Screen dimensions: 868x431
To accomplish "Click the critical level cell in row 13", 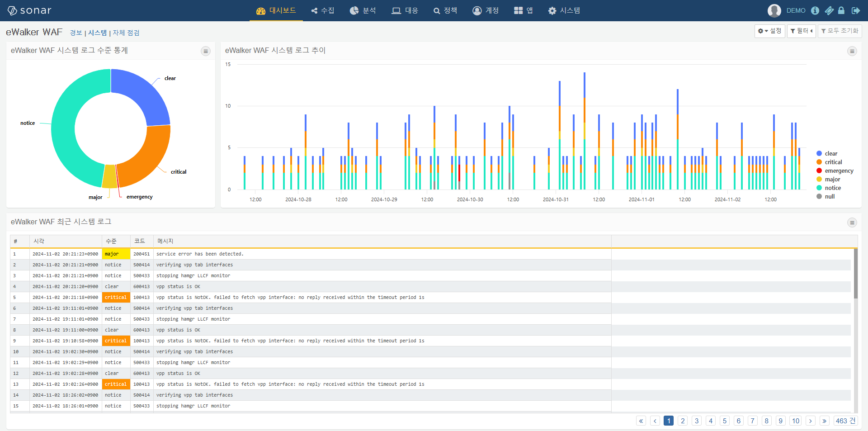I will point(116,384).
